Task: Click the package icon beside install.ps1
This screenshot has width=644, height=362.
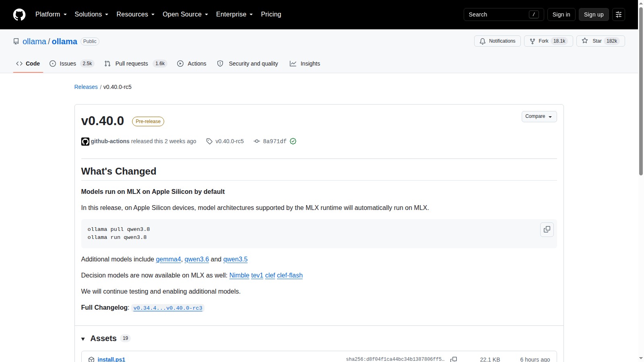Action: click(x=91, y=360)
